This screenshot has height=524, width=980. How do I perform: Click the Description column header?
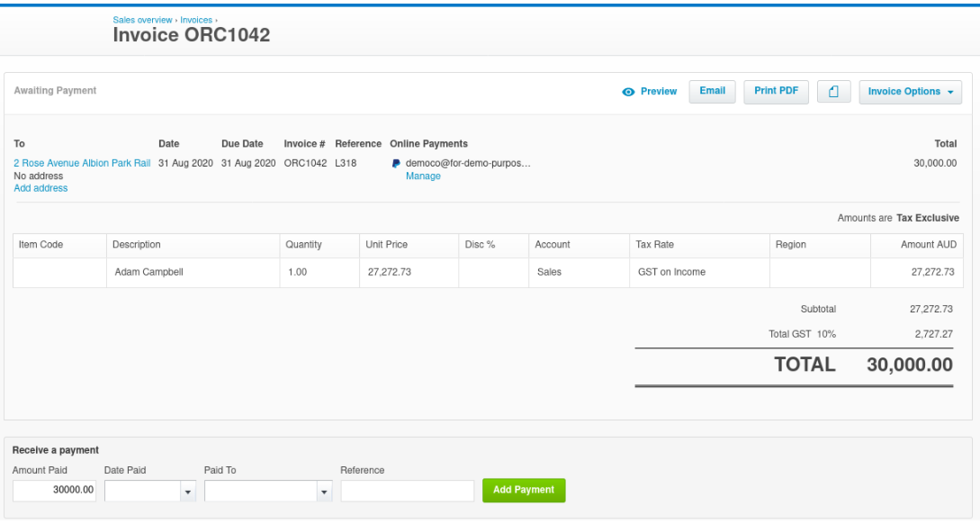[x=193, y=245]
